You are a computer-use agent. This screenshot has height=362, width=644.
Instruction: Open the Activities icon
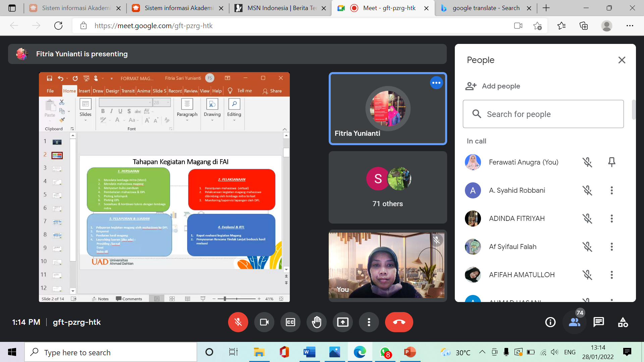click(623, 322)
